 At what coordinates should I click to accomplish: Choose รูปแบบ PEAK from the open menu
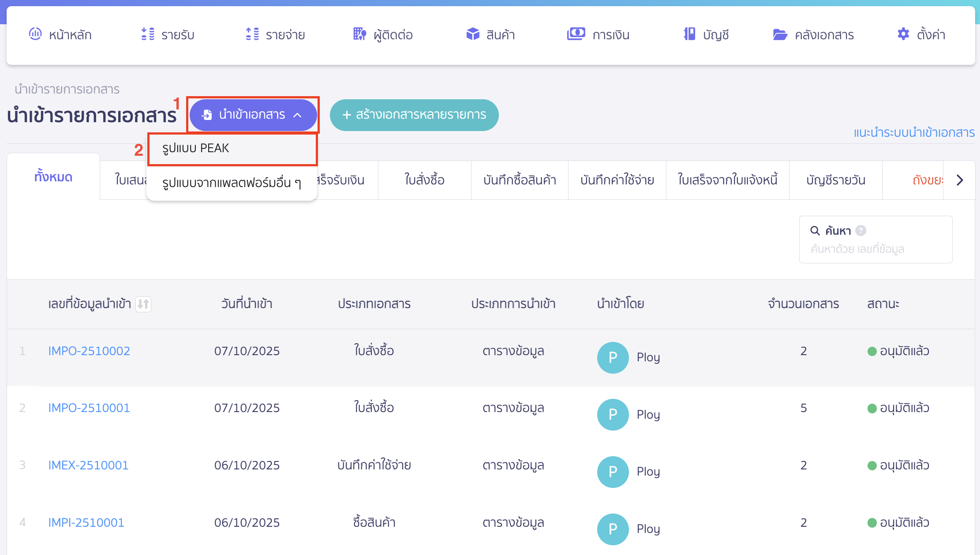(196, 148)
